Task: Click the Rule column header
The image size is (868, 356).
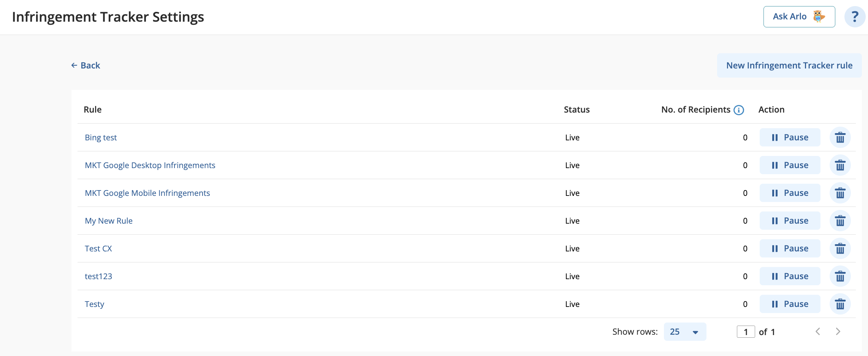Action: pos(92,110)
